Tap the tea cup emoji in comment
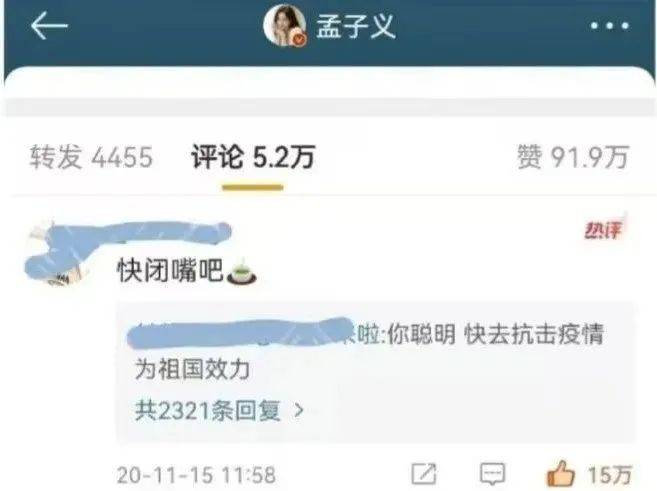This screenshot has width=657, height=491. click(x=241, y=272)
